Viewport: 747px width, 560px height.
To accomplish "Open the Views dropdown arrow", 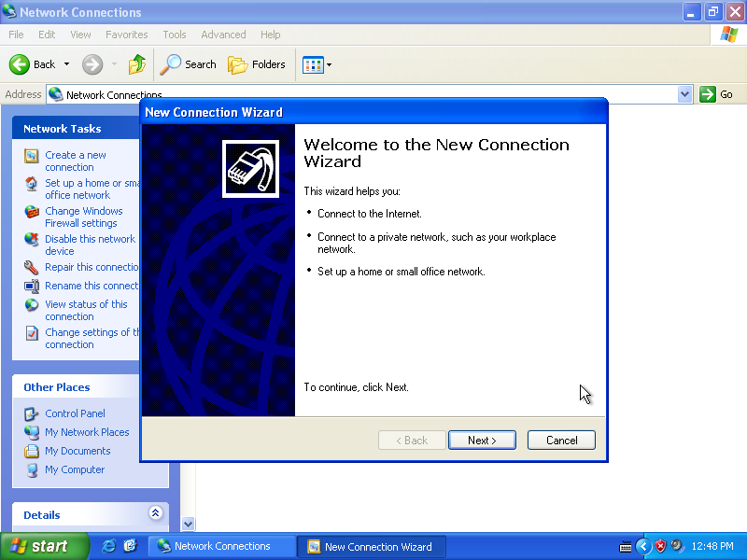I will pos(330,64).
